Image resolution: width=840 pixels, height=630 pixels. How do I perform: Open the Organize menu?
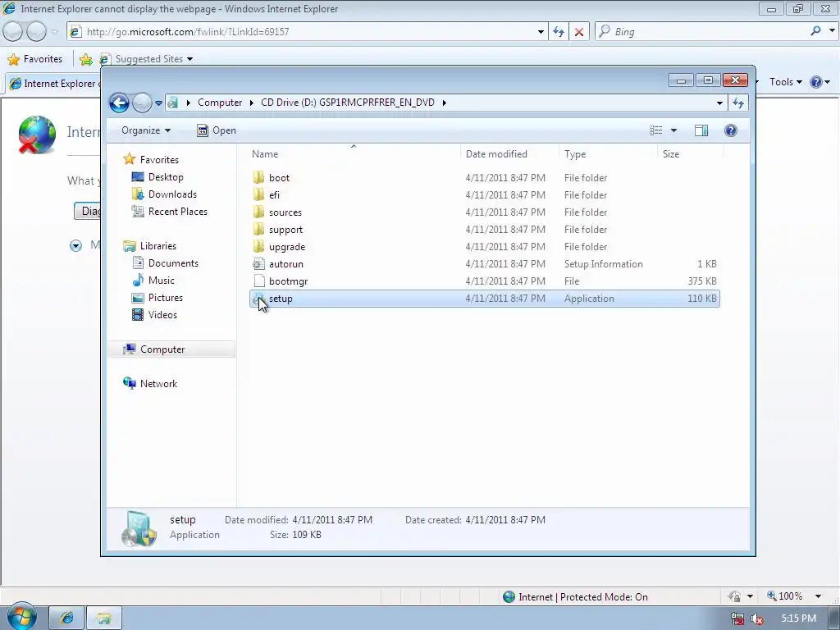click(x=146, y=130)
